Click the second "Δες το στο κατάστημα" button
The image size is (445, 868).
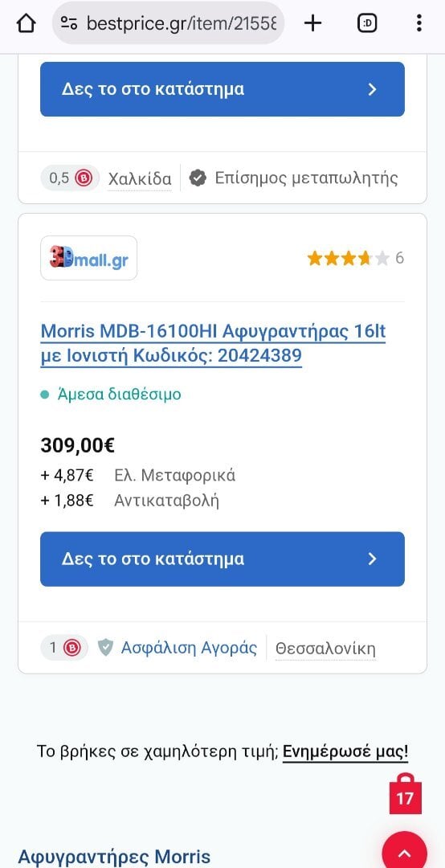point(222,559)
